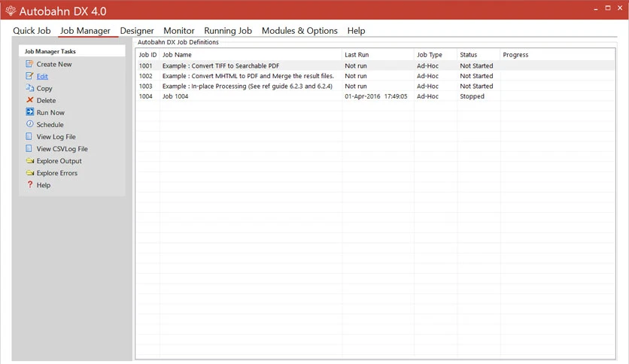Image resolution: width=629 pixels, height=364 pixels.
Task: Click the 'Stopped' status cell
Action: [473, 96]
